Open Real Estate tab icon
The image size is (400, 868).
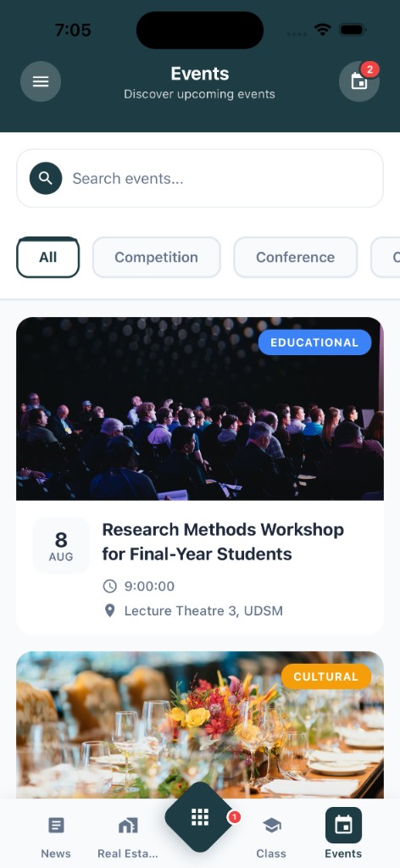tap(128, 826)
